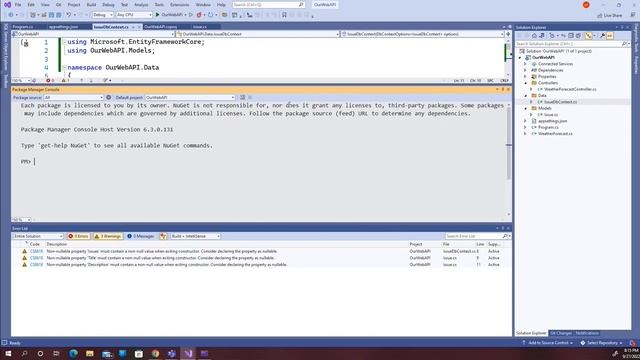Viewport: 640px width, 360px height.
Task: Open the Entire Solution scope dropdown
Action: coord(38,236)
